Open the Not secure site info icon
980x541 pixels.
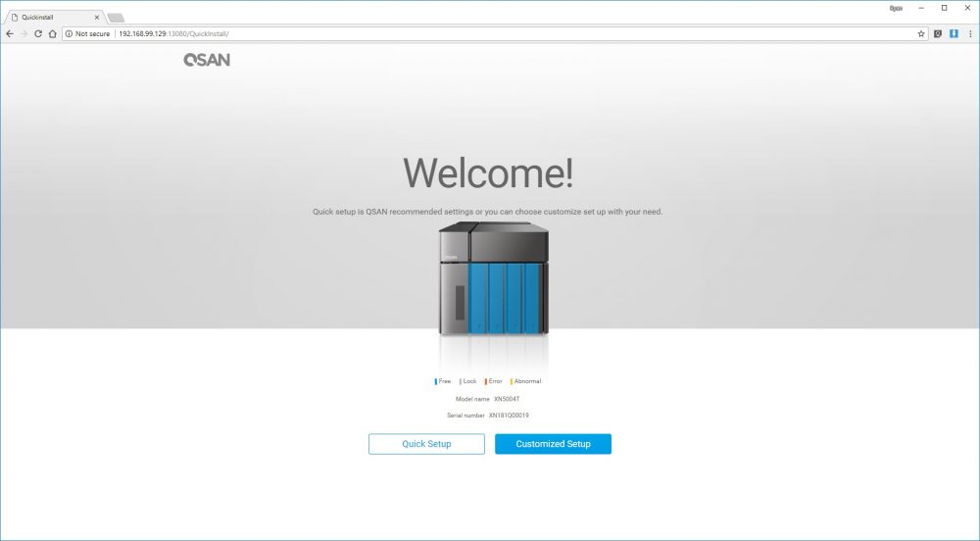coord(69,33)
